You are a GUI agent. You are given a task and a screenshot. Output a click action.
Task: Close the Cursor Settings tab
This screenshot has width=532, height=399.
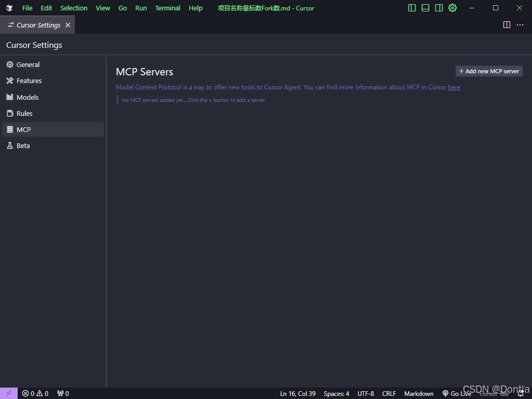tap(68, 25)
